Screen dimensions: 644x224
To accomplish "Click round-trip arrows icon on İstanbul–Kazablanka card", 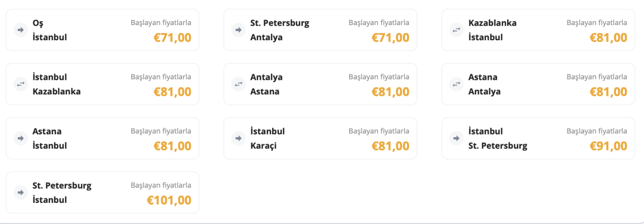I will tap(20, 84).
